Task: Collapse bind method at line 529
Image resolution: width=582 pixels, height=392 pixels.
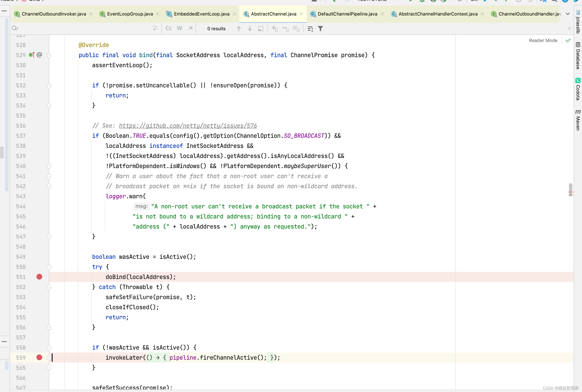Action: pyautogui.click(x=49, y=55)
